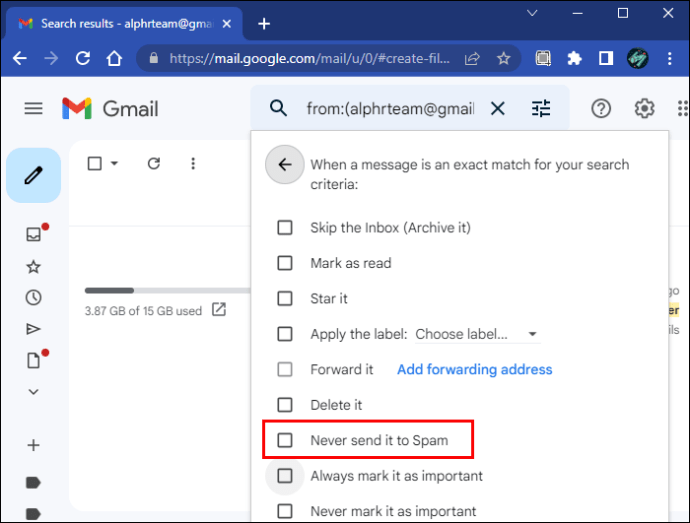690x523 pixels.
Task: Open Drafts document icon
Action: point(33,360)
